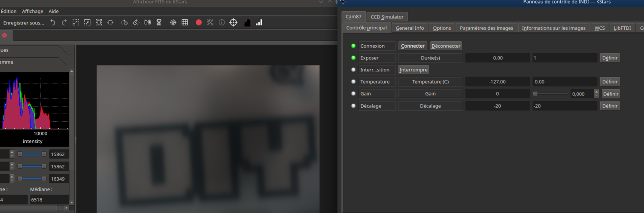
Task: Open histogram tool from toolbar
Action: 247,22
